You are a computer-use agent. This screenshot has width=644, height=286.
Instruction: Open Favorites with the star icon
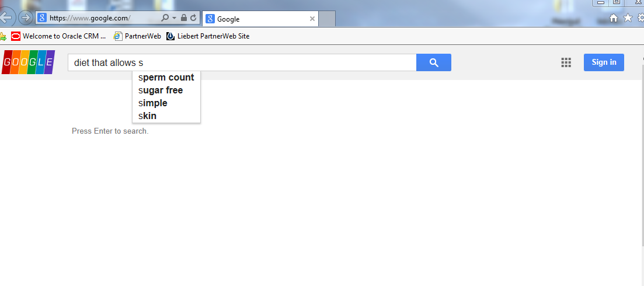coord(628,18)
